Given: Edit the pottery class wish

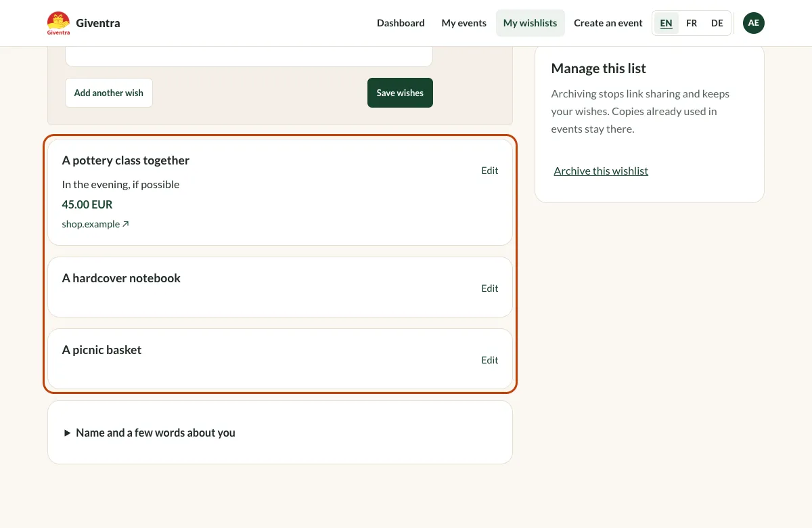Looking at the screenshot, I should pos(490,171).
